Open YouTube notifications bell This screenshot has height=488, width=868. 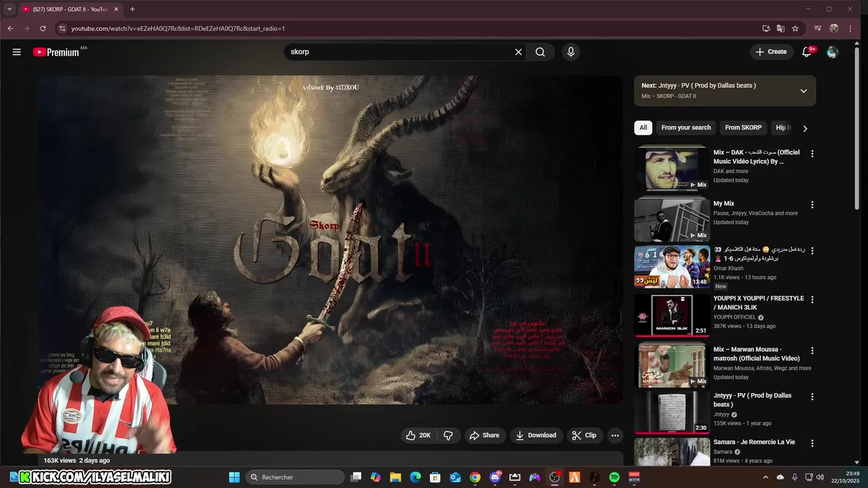pyautogui.click(x=807, y=52)
